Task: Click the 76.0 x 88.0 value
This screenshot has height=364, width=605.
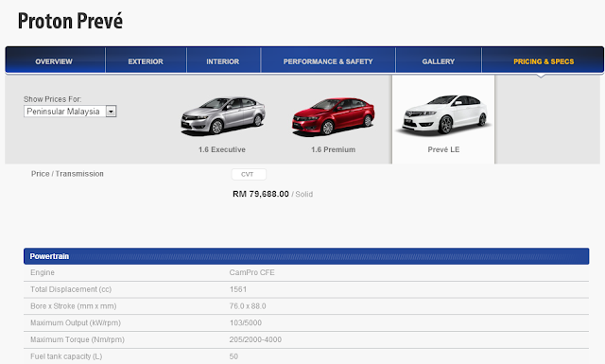Action: tap(248, 306)
